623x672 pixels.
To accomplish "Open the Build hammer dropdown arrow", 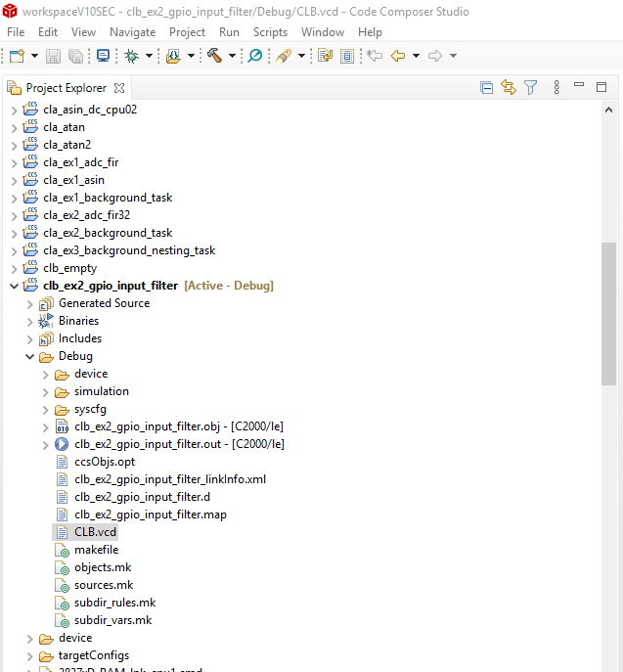I will [232, 56].
